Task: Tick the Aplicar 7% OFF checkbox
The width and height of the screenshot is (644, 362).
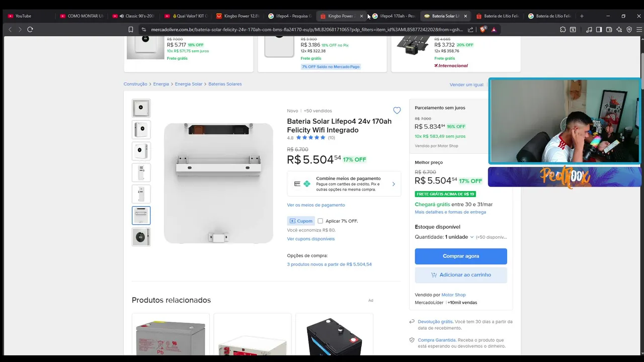Action: (x=320, y=221)
